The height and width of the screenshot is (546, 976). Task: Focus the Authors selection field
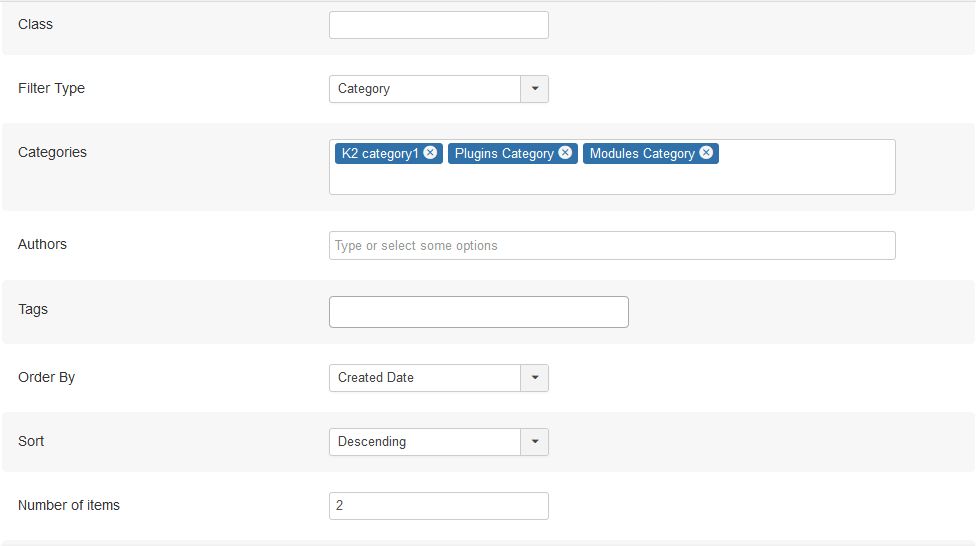pos(611,246)
